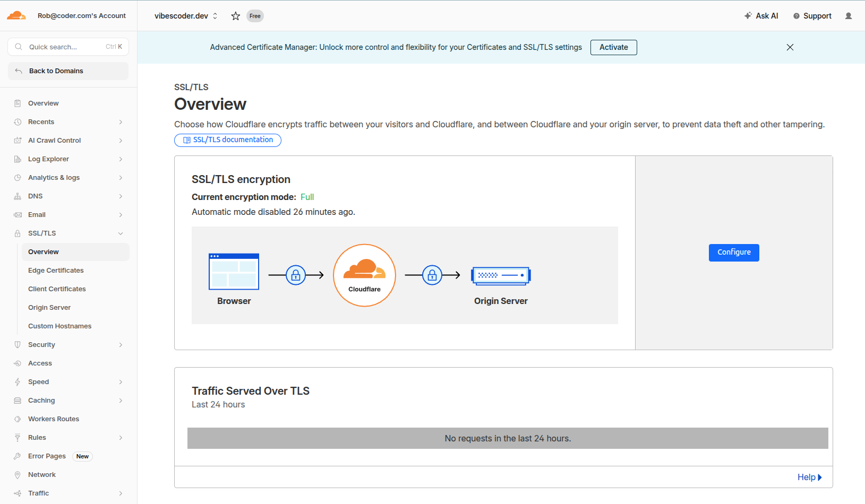Expand the Security chevron

click(x=121, y=345)
